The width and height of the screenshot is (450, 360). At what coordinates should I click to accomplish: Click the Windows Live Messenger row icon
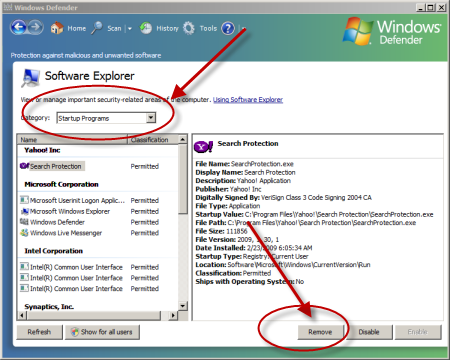point(24,233)
